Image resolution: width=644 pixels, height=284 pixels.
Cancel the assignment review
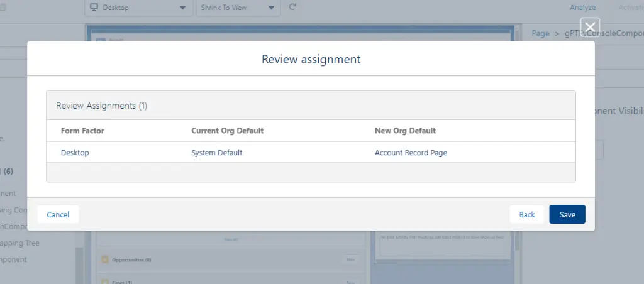58,214
